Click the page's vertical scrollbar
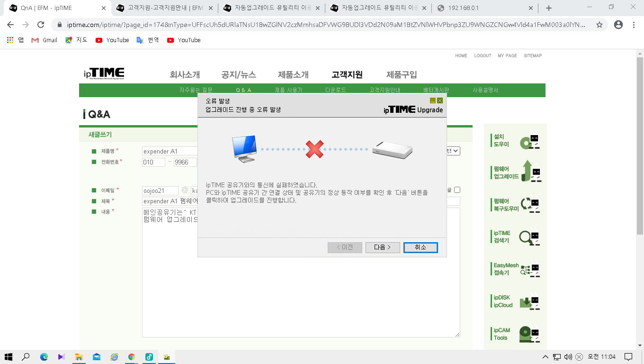 coord(640,199)
